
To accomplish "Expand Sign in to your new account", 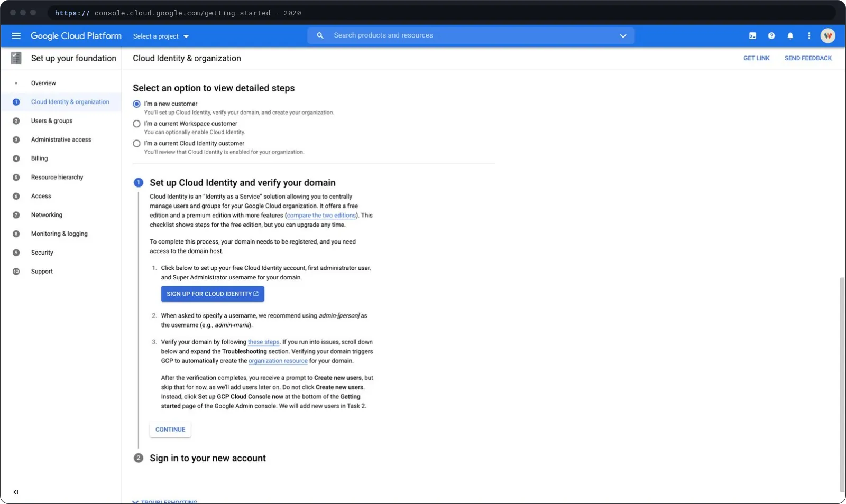I will (207, 458).
